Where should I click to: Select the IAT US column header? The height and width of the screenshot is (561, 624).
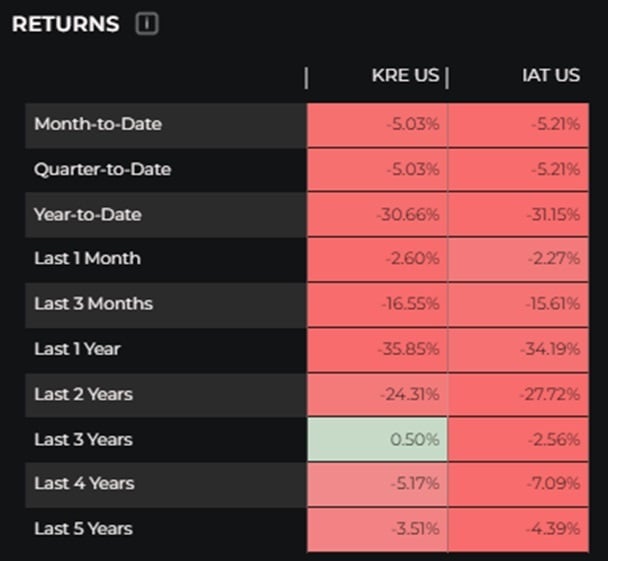550,76
